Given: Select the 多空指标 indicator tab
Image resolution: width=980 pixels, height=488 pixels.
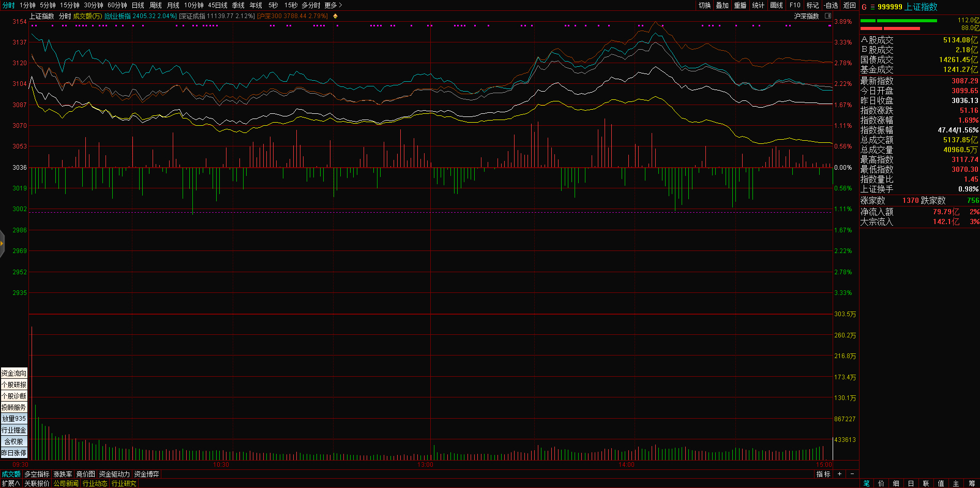Looking at the screenshot, I should [x=37, y=474].
